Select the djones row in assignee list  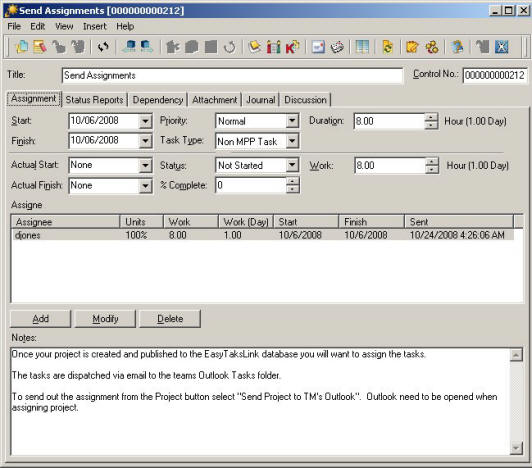pos(263,235)
